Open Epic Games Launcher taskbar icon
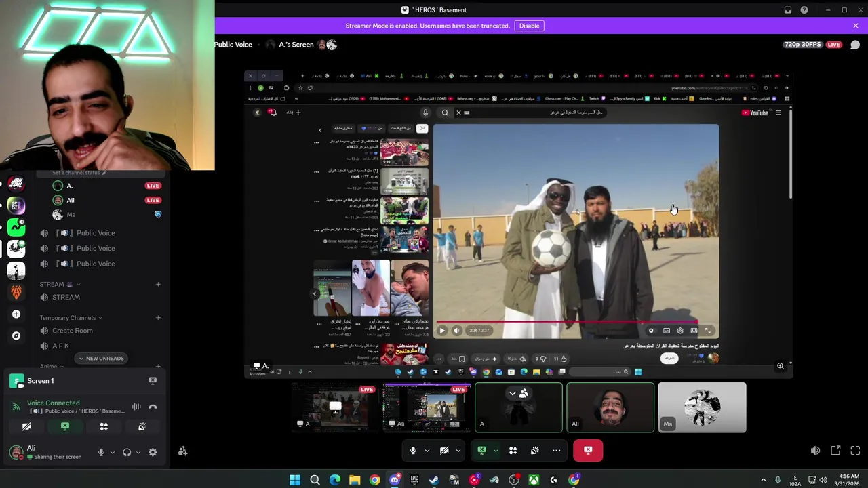The image size is (868, 488). (414, 480)
